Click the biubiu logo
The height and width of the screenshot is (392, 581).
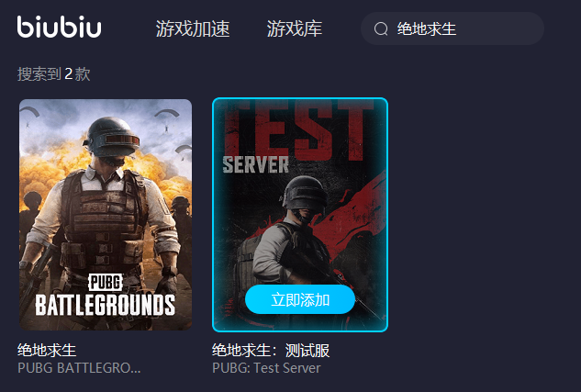59,27
